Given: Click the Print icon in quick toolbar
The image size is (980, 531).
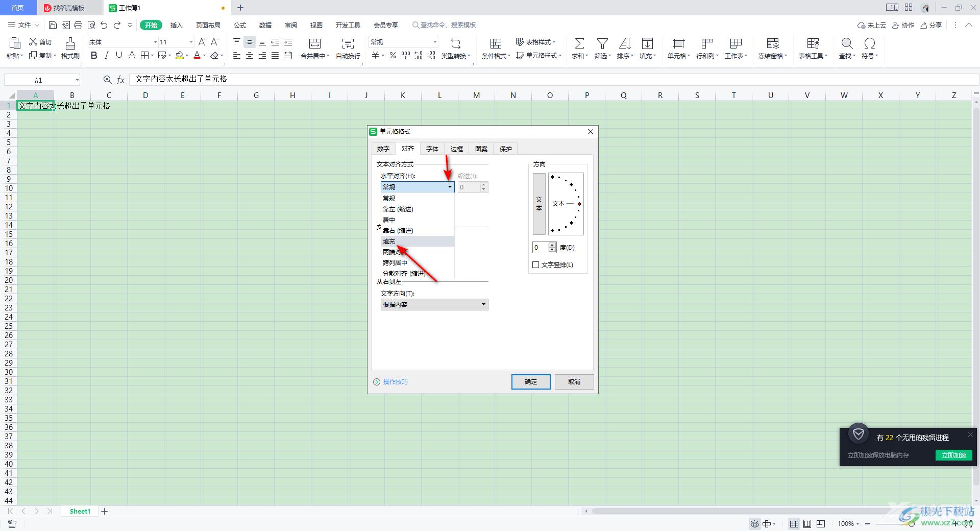Looking at the screenshot, I should pos(78,25).
